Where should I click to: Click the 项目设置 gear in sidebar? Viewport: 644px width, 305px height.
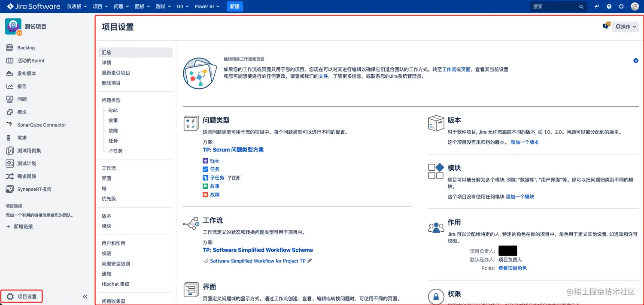coord(10,296)
